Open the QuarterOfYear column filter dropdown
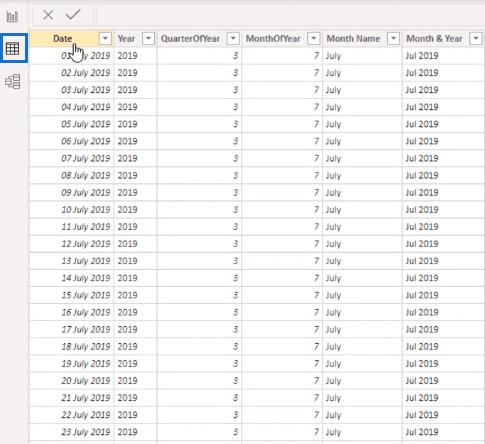 click(233, 39)
